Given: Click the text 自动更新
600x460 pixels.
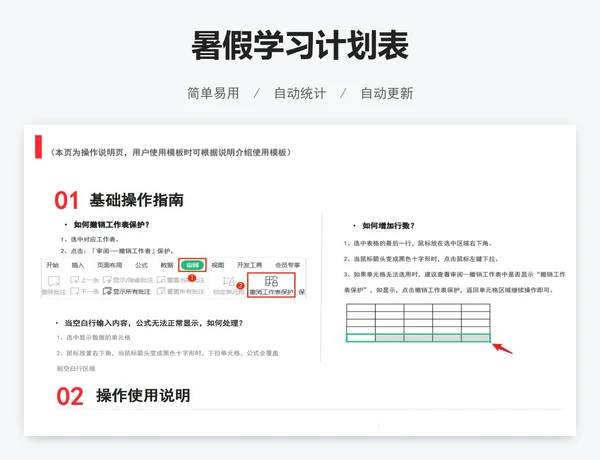Looking at the screenshot, I should tap(387, 93).
